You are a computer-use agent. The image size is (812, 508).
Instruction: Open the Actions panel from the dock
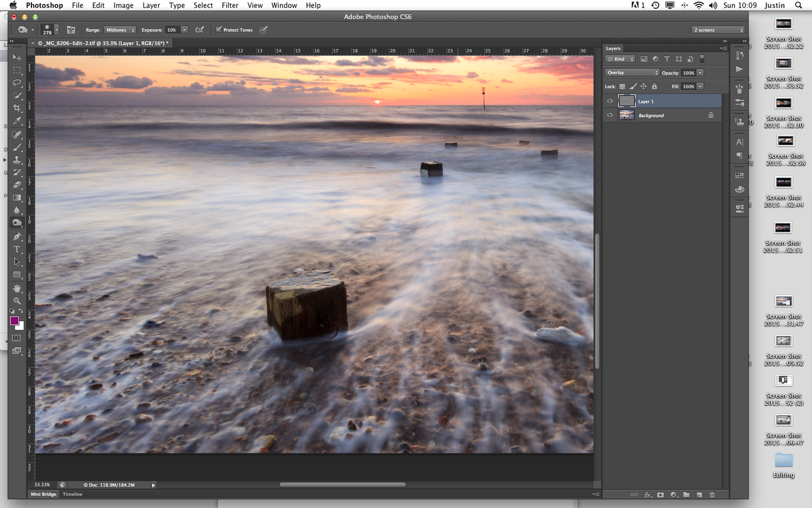pos(739,69)
